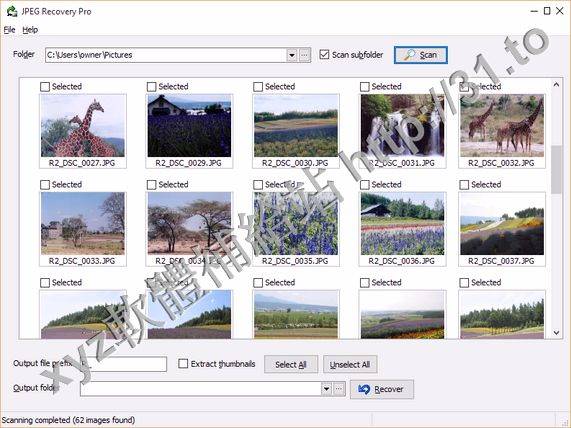This screenshot has height=428, width=571.
Task: Click the Recover button
Action: (382, 389)
